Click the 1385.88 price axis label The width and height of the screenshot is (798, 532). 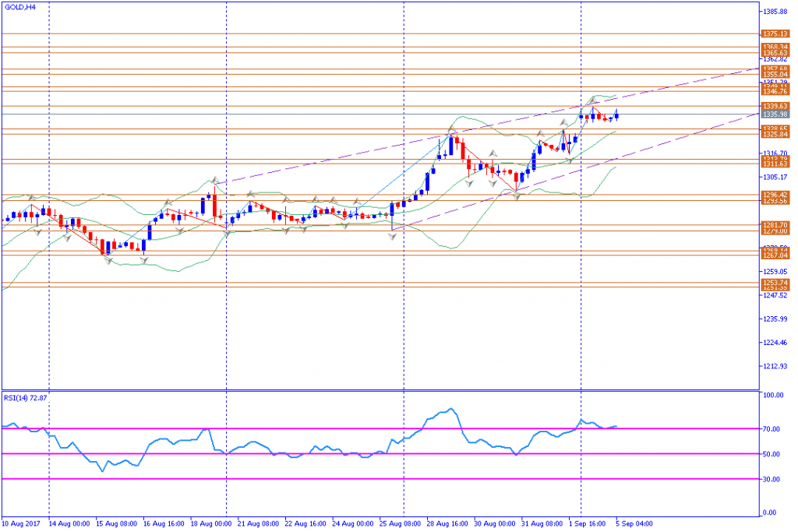(x=775, y=11)
